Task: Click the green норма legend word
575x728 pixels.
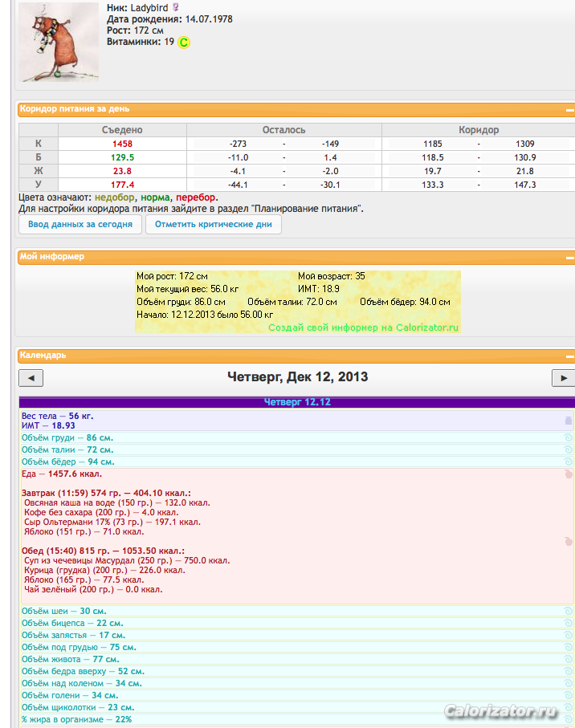Action: [x=155, y=197]
